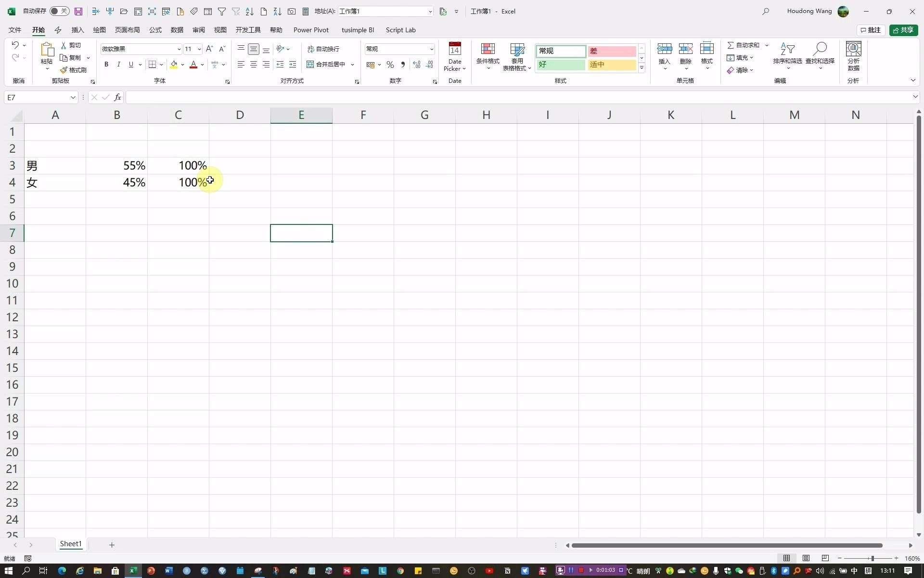Toggle Bold formatting
Viewport: 924px width, 578px height.
pos(106,65)
